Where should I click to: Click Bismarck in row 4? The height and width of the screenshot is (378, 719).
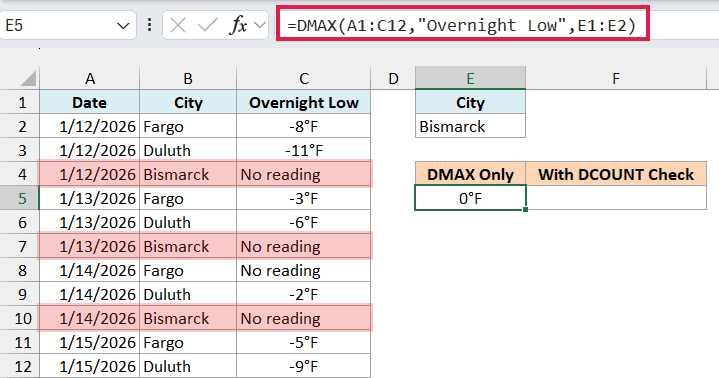188,174
